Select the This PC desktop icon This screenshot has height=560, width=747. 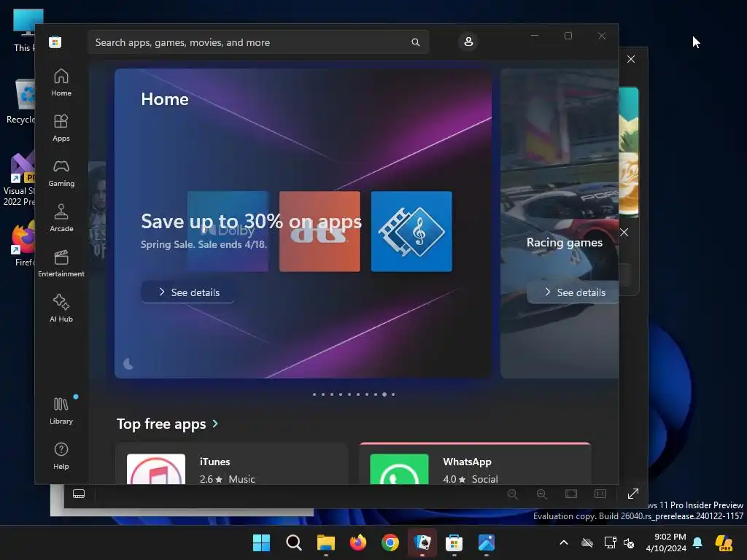pyautogui.click(x=24, y=30)
